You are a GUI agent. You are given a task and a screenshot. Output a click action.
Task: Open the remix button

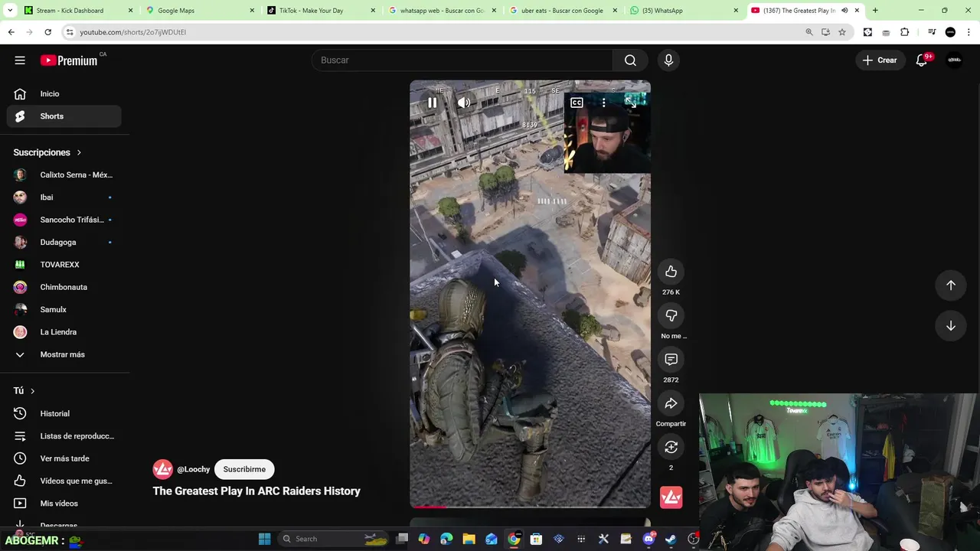[x=671, y=447]
